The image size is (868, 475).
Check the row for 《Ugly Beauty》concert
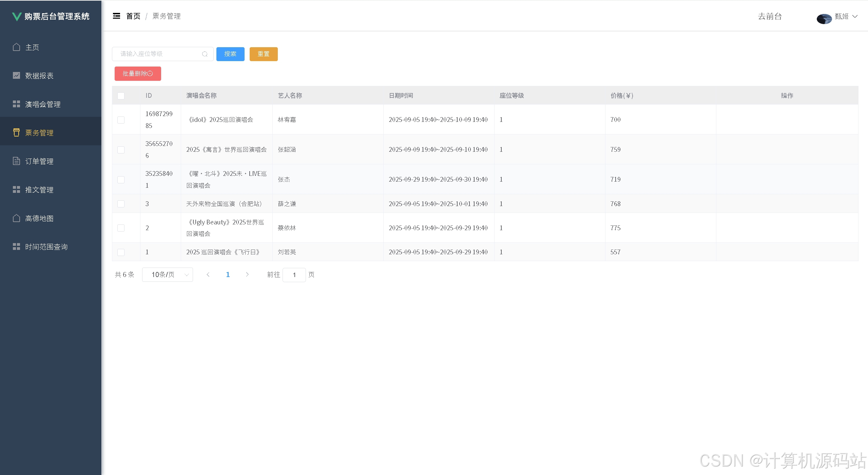(x=121, y=228)
